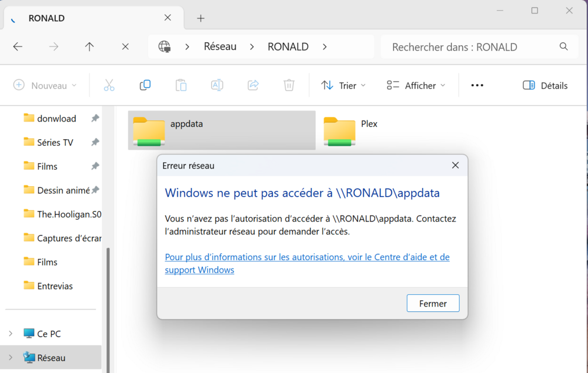
Task: Click the pin icon beside Séries TV
Action: pos(95,142)
